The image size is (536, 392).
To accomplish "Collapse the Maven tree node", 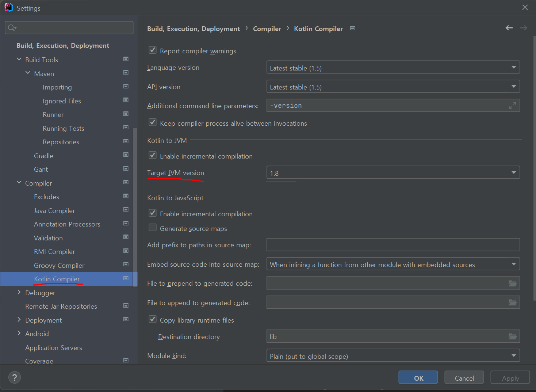I will pyautogui.click(x=28, y=73).
